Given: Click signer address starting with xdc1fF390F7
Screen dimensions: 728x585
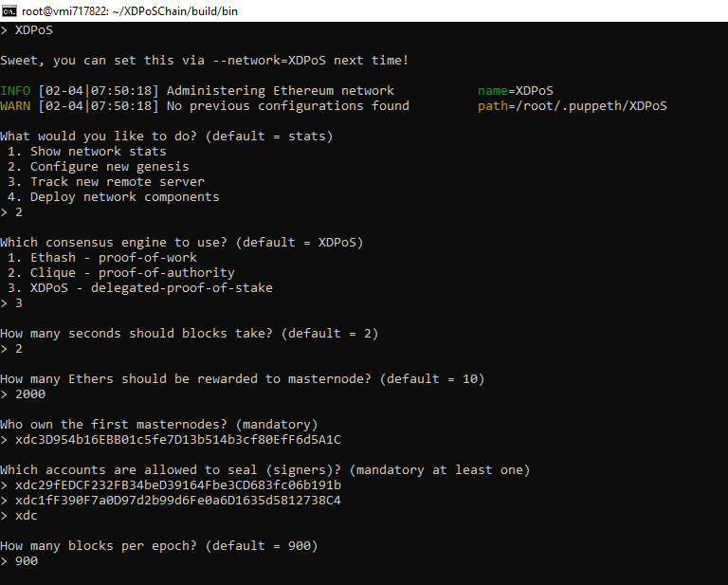Looking at the screenshot, I should tap(178, 501).
